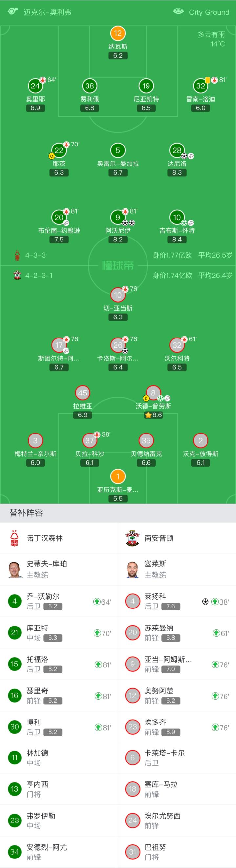Viewport: 236px width, 868px height.
Task: Select player 达尼洛 number 28 circle
Action: pyautogui.click(x=177, y=151)
